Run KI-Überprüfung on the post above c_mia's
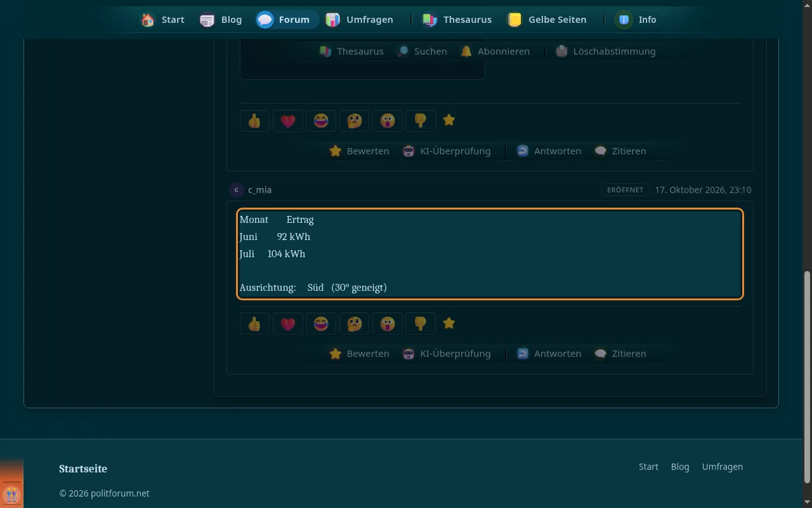Image resolution: width=812 pixels, height=508 pixels. pyautogui.click(x=447, y=151)
